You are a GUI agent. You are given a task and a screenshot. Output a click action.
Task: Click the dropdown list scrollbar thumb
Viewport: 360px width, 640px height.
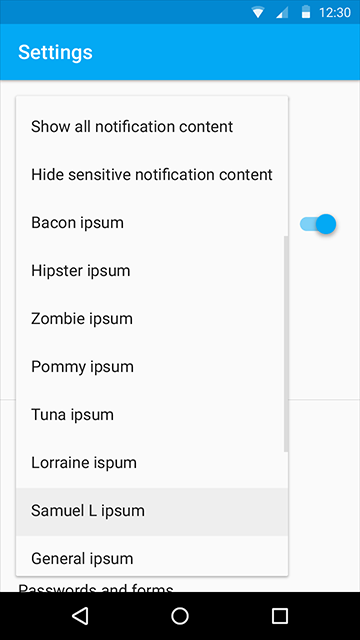tap(286, 344)
